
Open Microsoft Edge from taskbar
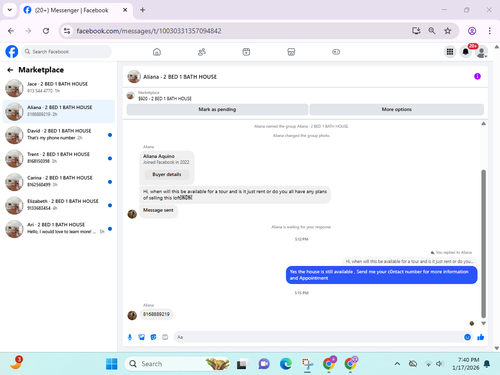pyautogui.click(x=286, y=364)
